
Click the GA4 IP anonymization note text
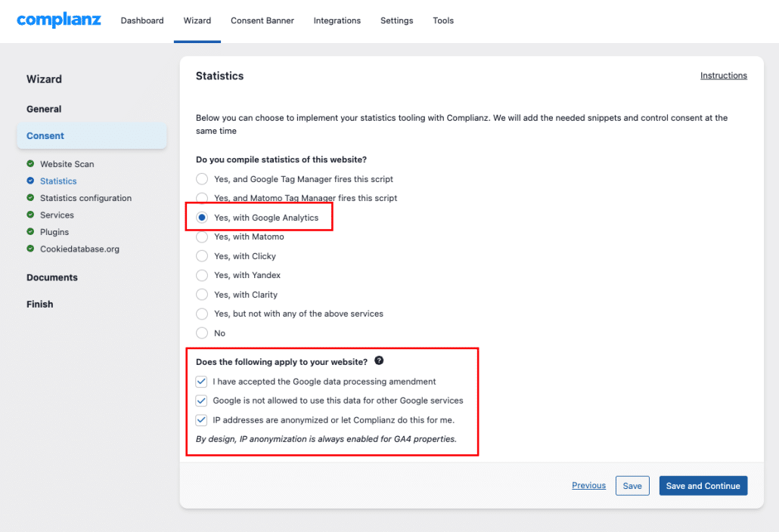(x=326, y=439)
